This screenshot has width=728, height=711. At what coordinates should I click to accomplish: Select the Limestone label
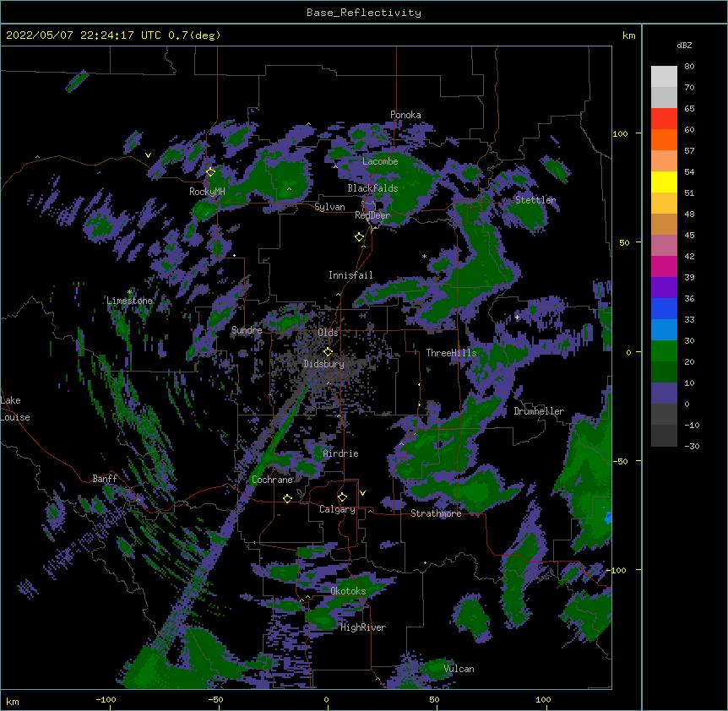pyautogui.click(x=129, y=301)
